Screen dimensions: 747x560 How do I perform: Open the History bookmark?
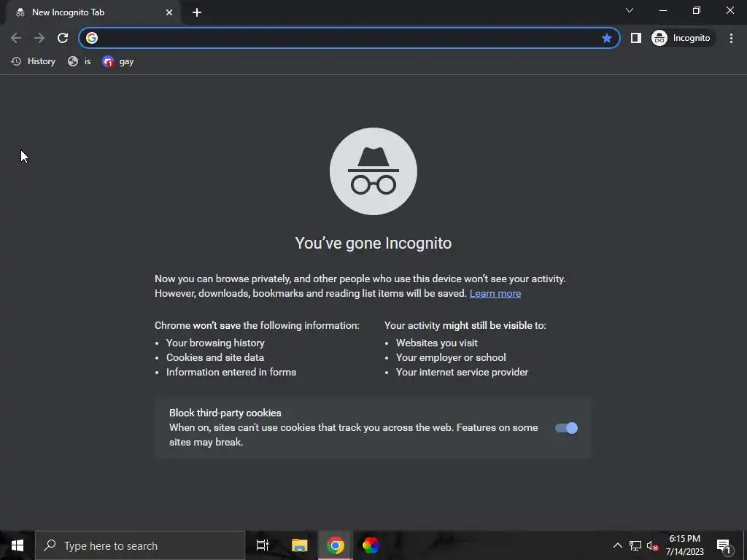click(x=34, y=61)
